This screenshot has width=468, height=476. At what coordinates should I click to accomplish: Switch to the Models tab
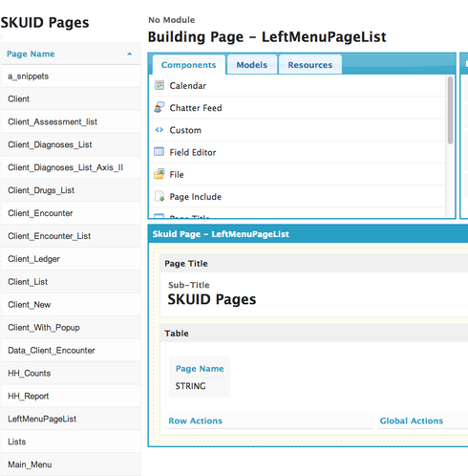[x=251, y=65]
